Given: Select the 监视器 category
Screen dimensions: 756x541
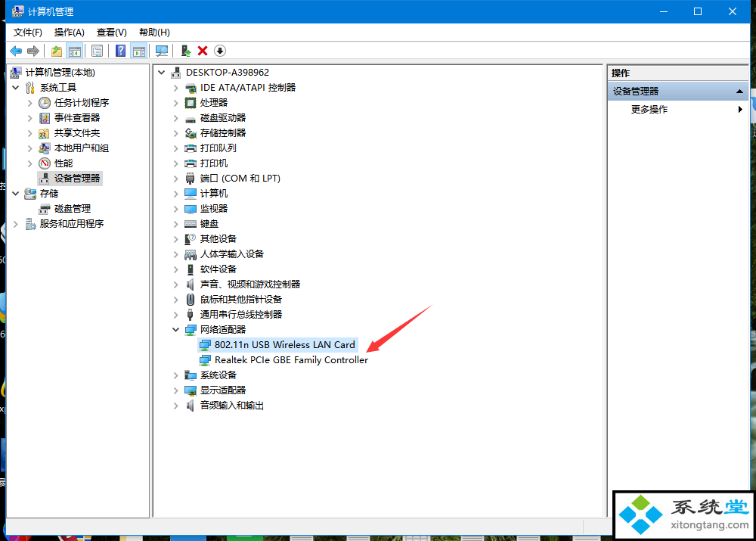Looking at the screenshot, I should 214,209.
